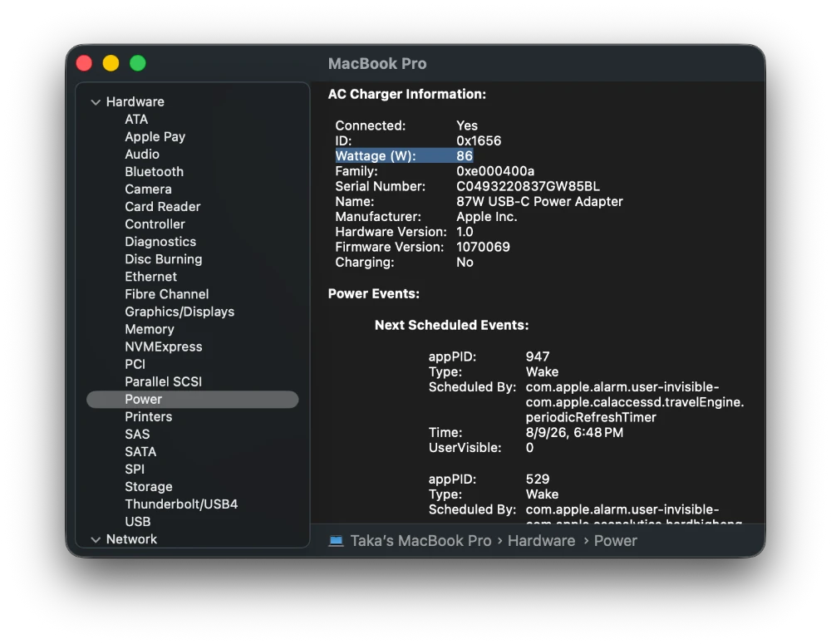This screenshot has height=644, width=831.
Task: Select Printers in the sidebar
Action: click(x=149, y=417)
